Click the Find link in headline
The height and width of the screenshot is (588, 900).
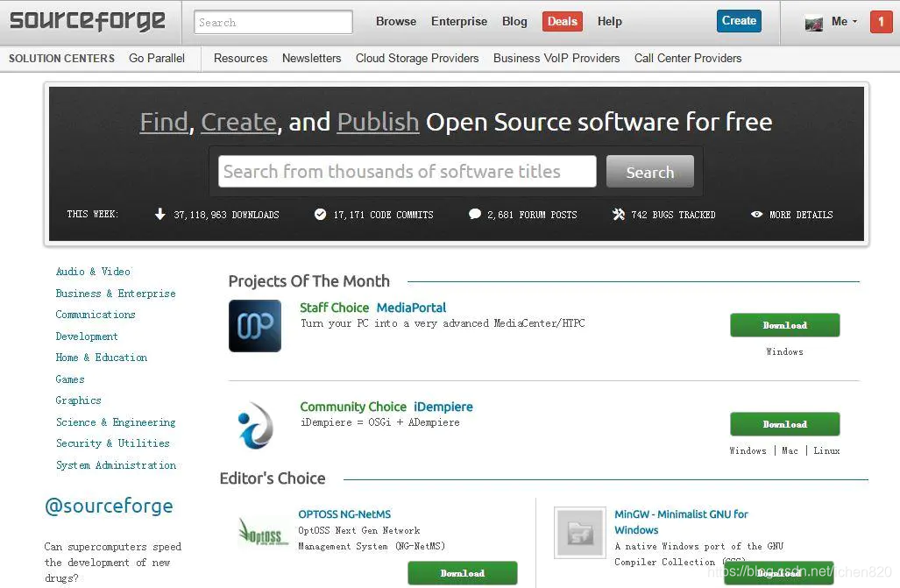tap(164, 122)
